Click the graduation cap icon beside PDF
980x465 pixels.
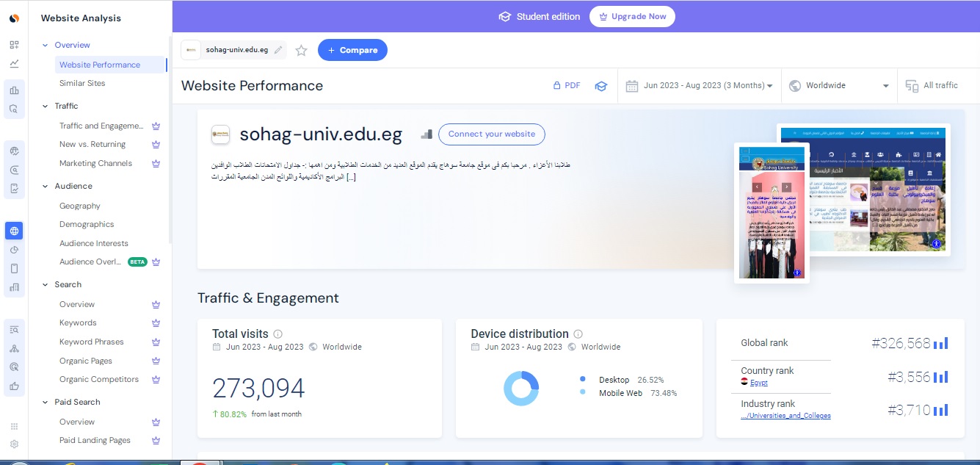[x=601, y=86]
